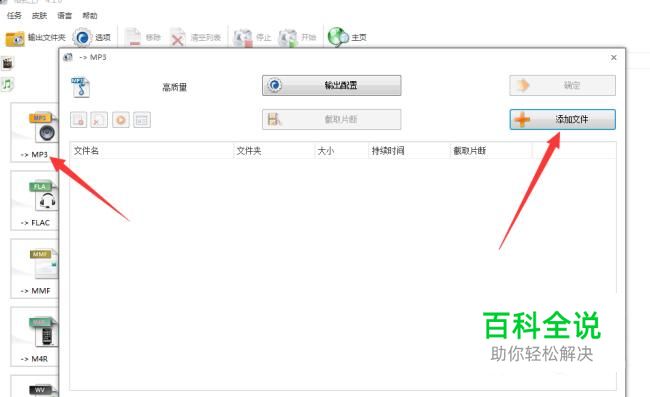This screenshot has height=397, width=650.
Task: Click the clear-list icon with red X
Action: pos(99,120)
